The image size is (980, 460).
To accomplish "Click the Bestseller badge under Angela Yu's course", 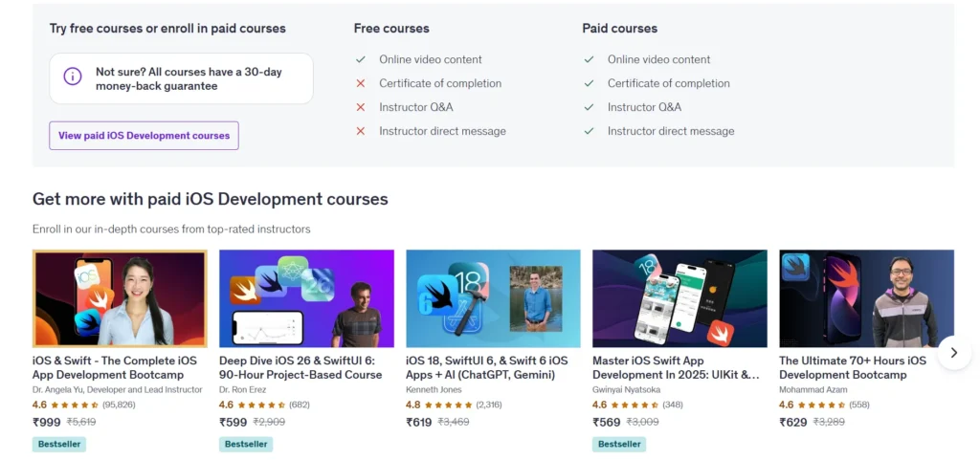I will 59,444.
